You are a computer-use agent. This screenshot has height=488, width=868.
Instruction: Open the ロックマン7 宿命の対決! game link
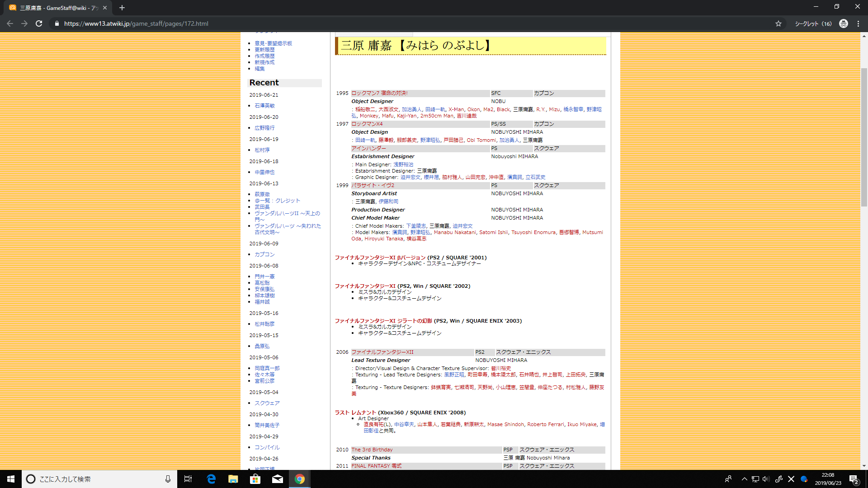click(379, 93)
